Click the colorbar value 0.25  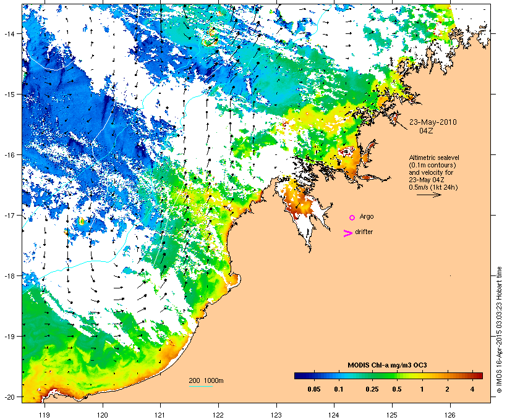pyautogui.click(x=372, y=389)
